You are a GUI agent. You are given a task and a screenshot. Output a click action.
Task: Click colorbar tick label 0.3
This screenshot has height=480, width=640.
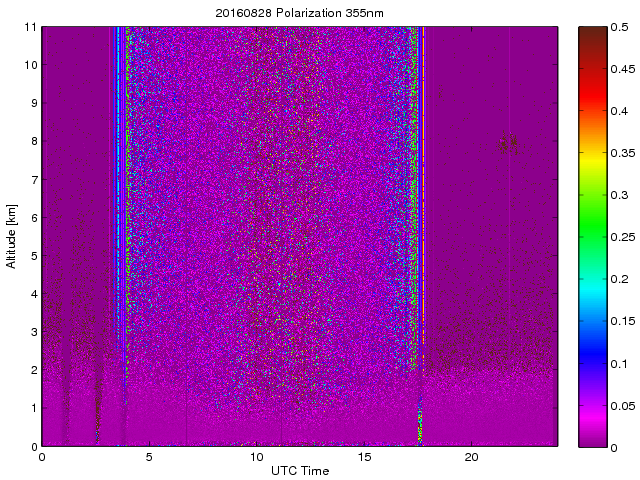[x=619, y=195]
